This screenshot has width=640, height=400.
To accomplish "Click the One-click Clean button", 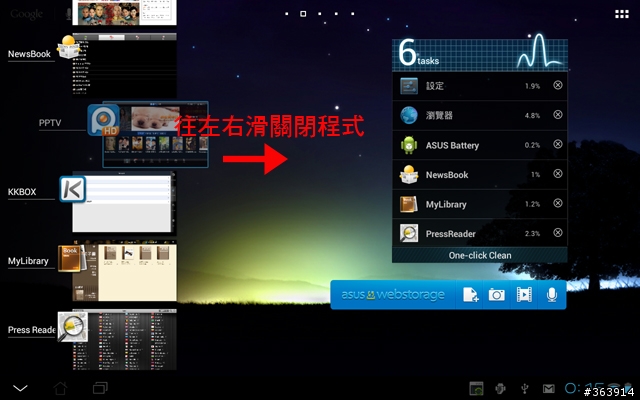I will click(x=480, y=256).
